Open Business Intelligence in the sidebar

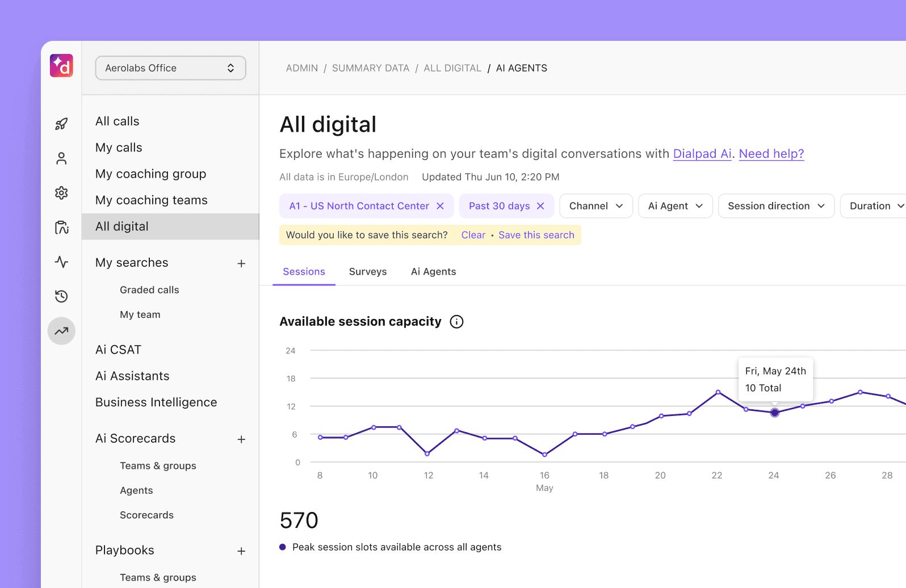[x=156, y=402]
